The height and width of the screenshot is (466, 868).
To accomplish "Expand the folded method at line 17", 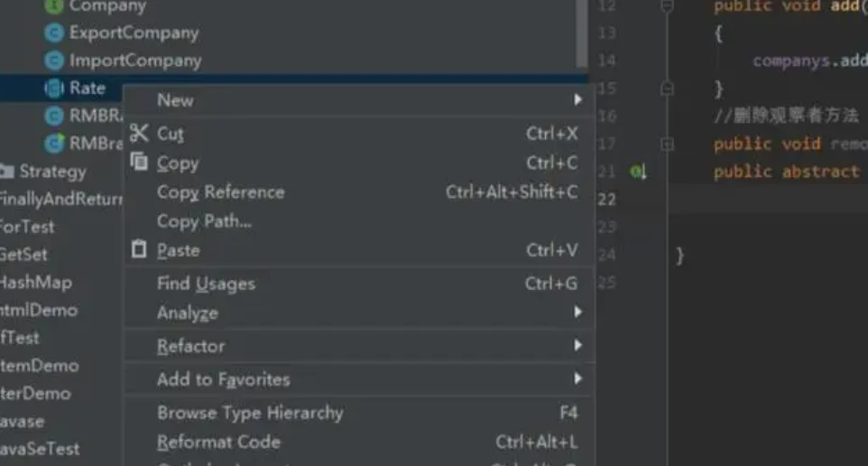I will coord(667,144).
